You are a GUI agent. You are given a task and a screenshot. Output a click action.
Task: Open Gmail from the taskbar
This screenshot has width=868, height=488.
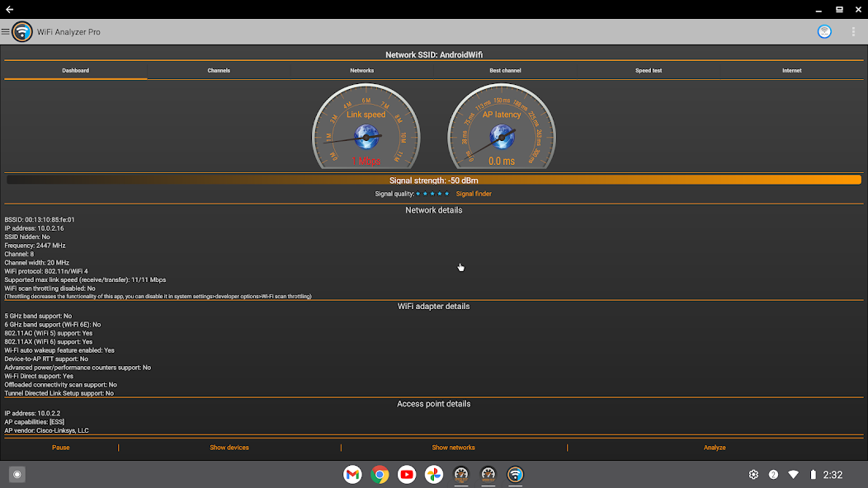click(352, 474)
